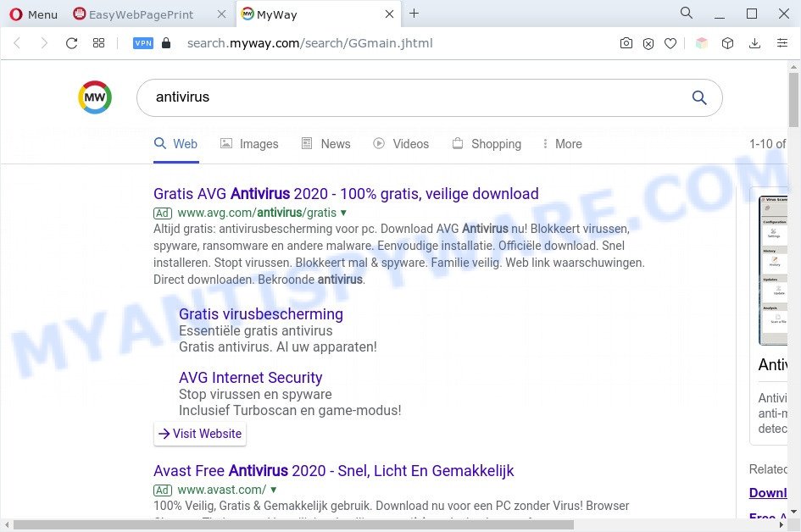Select the MyWay tab
The width and height of the screenshot is (801, 532).
point(276,14)
